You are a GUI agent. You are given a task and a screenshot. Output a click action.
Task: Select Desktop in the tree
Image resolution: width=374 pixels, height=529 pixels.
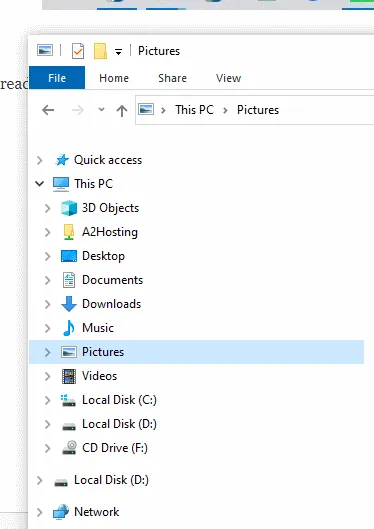[103, 256]
